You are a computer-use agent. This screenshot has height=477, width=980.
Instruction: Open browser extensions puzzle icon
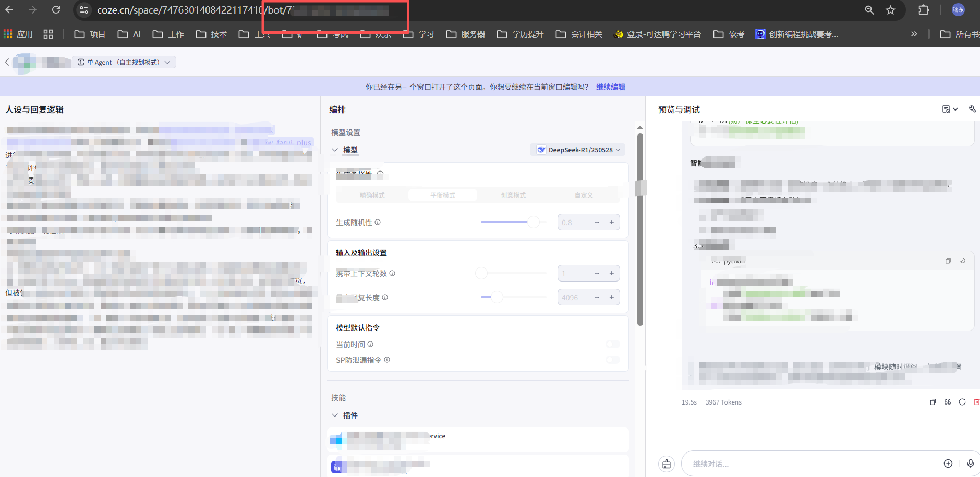[x=924, y=10]
